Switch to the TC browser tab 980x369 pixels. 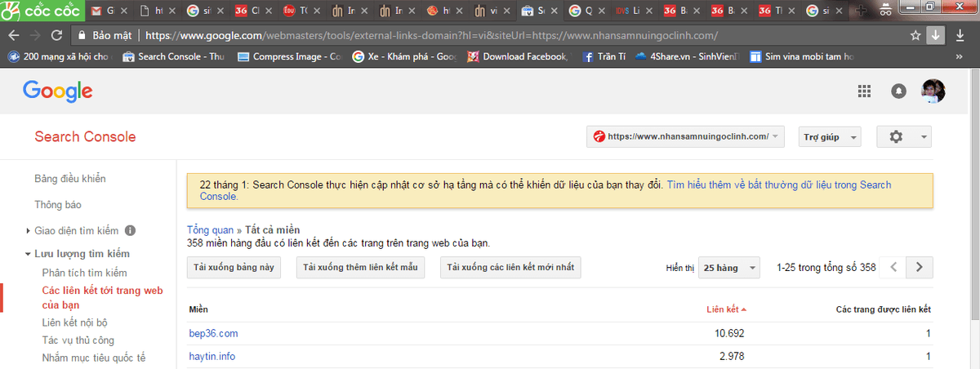(300, 11)
